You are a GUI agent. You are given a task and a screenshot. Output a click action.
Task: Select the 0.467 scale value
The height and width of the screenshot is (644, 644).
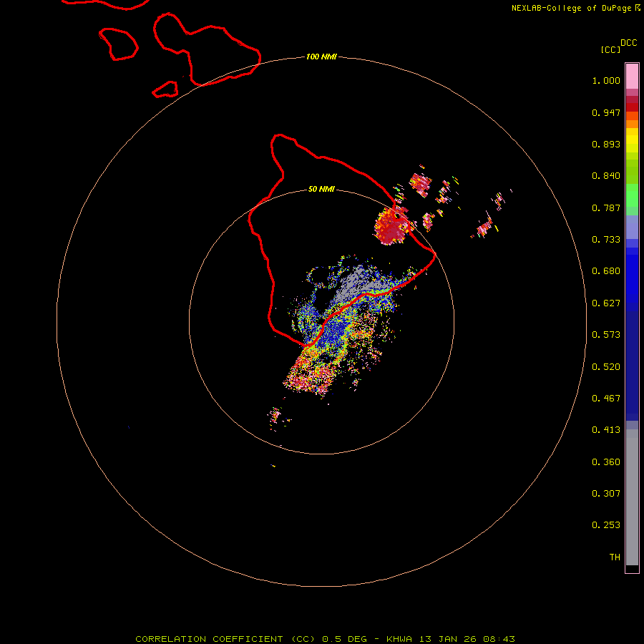[x=606, y=399]
